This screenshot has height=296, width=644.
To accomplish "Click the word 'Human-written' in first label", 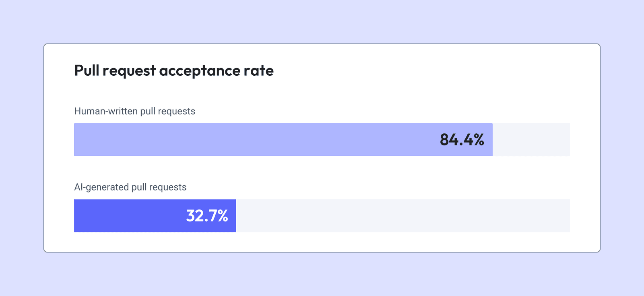I will pyautogui.click(x=106, y=111).
